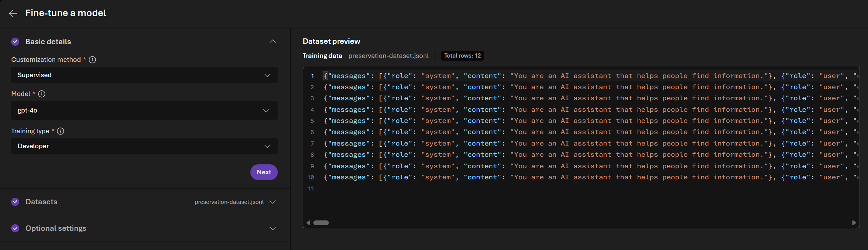The width and height of the screenshot is (868, 250).
Task: Click the Basic details purple checkmark icon
Action: 15,41
